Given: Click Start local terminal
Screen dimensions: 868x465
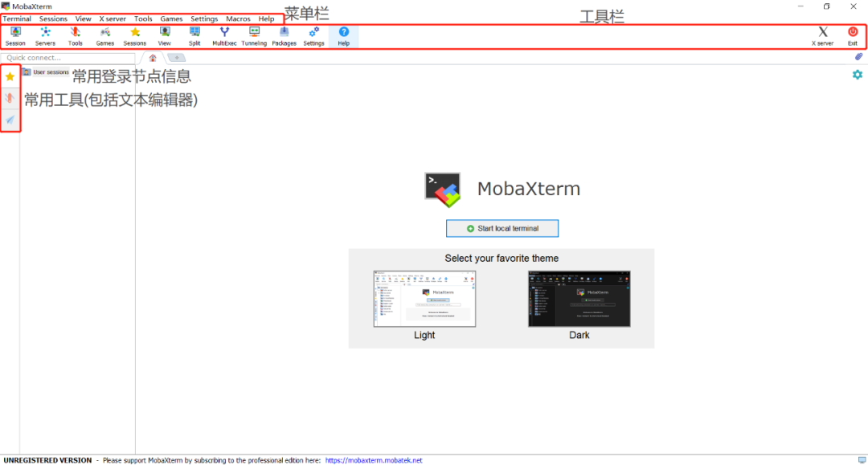Looking at the screenshot, I should tap(502, 228).
